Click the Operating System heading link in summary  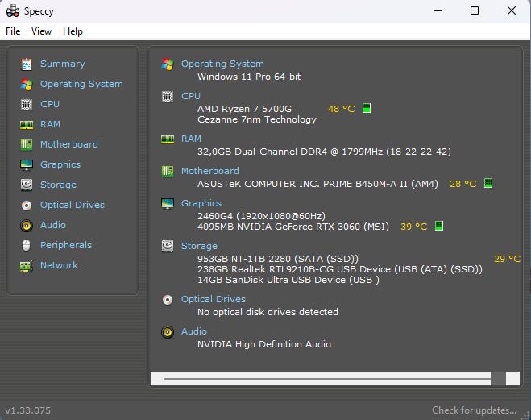[222, 64]
